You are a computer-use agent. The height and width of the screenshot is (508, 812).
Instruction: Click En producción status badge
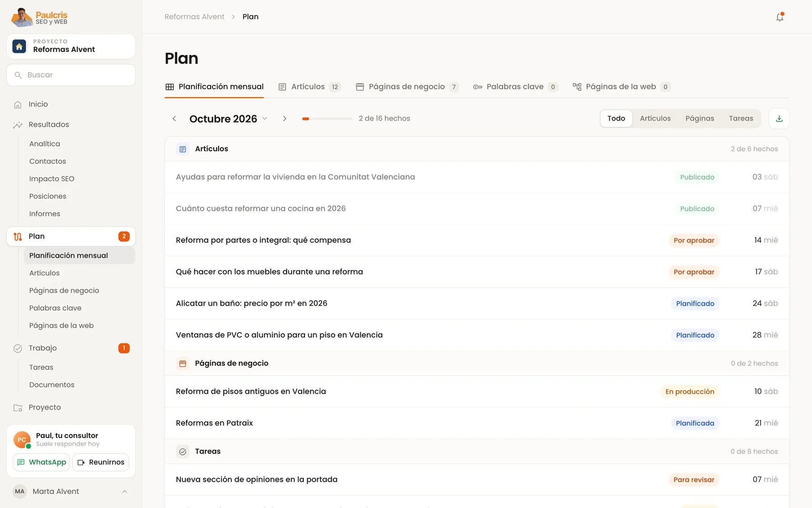[690, 391]
